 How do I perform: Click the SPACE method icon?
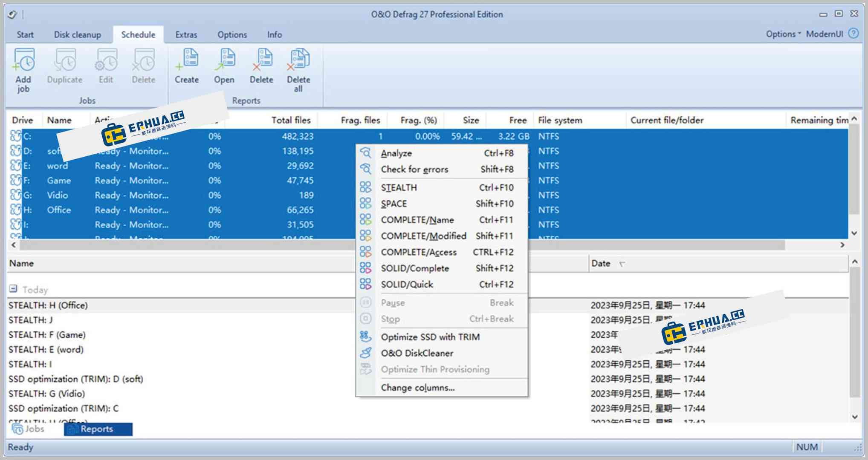tap(365, 204)
